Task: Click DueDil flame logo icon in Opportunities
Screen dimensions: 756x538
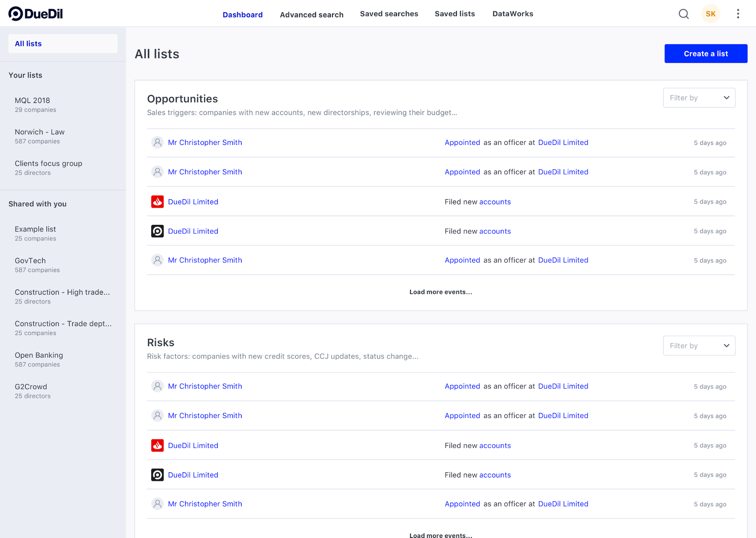Action: [x=157, y=202]
